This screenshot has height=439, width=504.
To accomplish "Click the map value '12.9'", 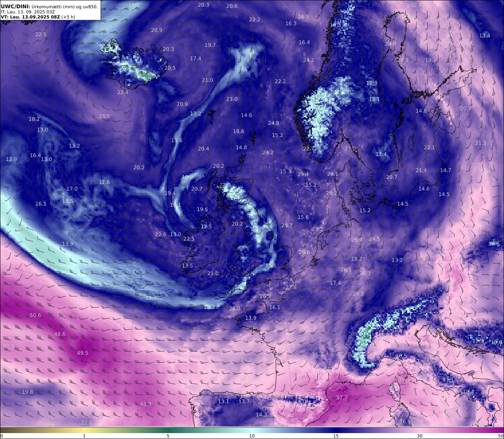I will point(11,159).
